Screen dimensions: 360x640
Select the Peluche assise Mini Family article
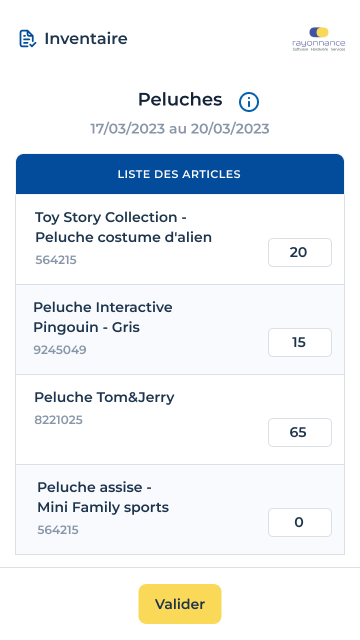click(103, 497)
